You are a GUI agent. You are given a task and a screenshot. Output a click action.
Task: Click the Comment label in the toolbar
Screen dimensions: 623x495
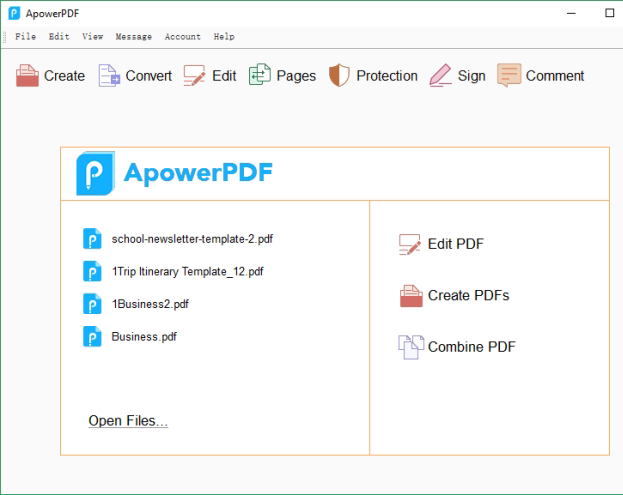click(555, 76)
